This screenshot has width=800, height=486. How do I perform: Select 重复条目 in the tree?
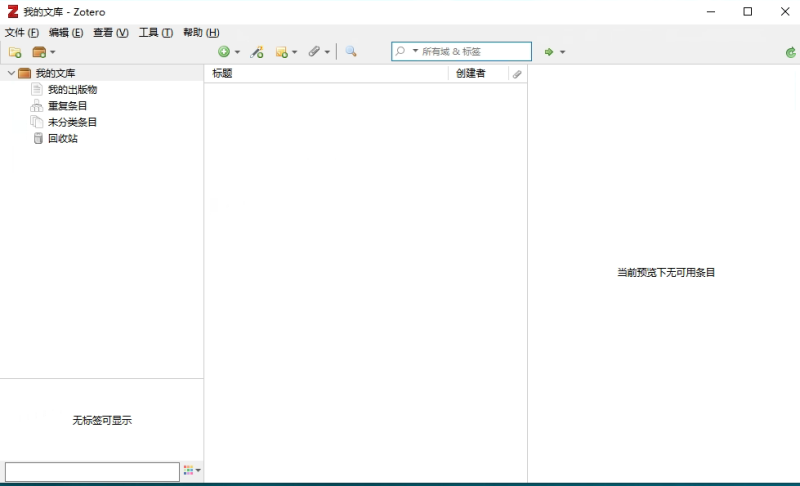click(67, 106)
